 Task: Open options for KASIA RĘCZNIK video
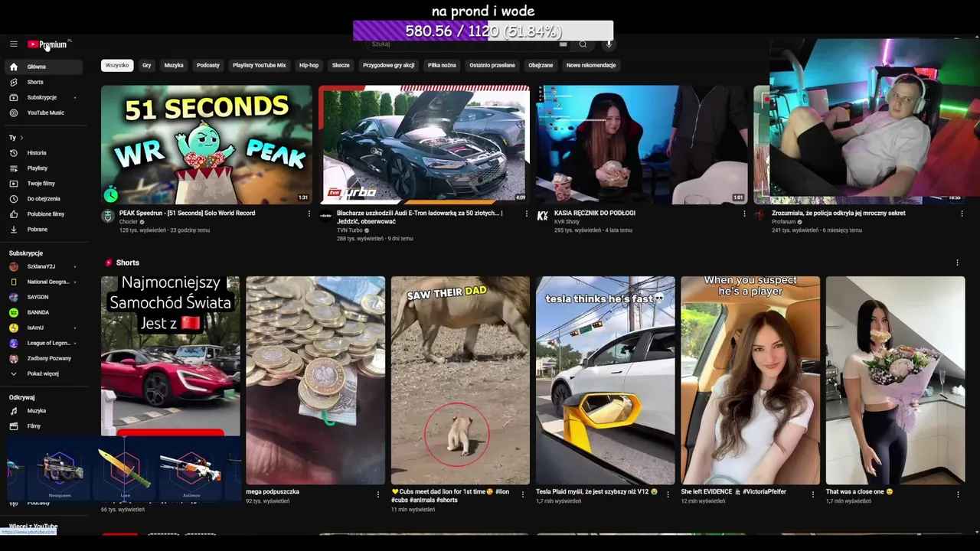click(744, 214)
